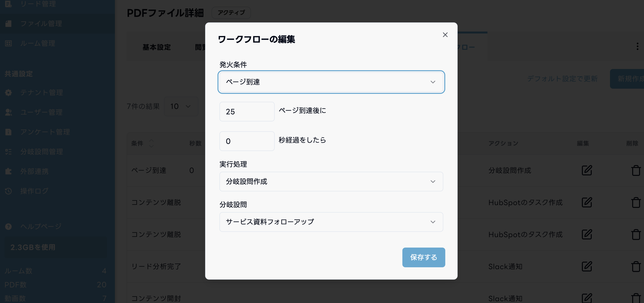Click the user management person icon

coord(8,112)
